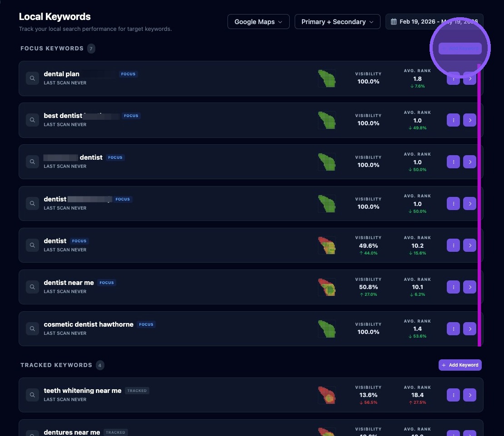Click the dental plan heatmap thumbnail
The width and height of the screenshot is (504, 436).
pyautogui.click(x=327, y=78)
